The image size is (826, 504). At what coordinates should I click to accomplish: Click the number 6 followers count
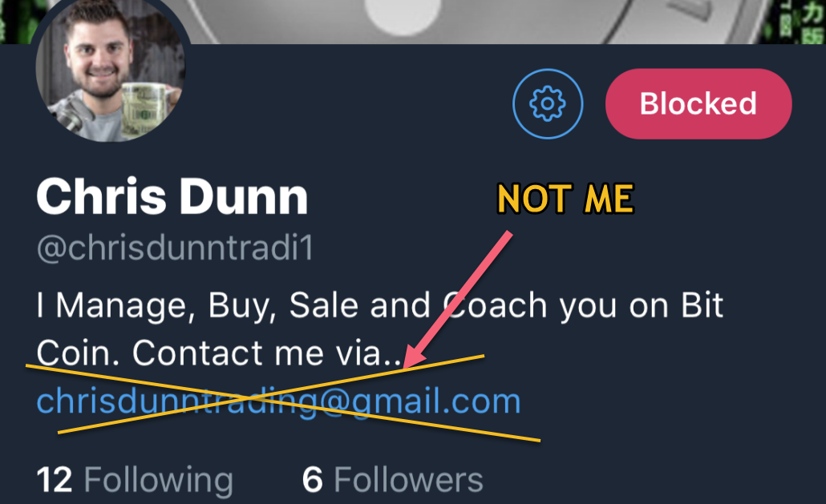point(313,480)
